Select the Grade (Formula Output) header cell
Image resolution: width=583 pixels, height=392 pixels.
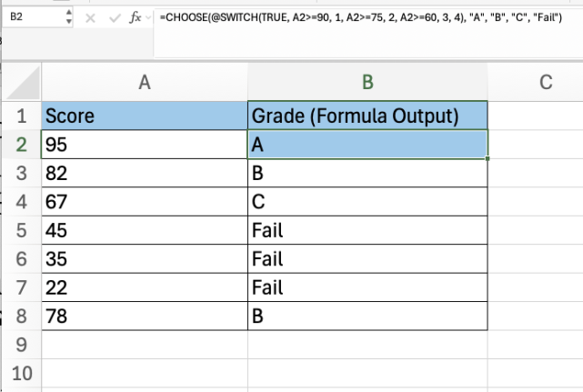pyautogui.click(x=367, y=116)
